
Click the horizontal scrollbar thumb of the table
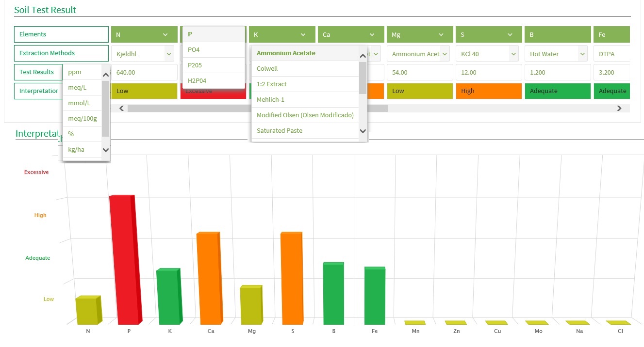pyautogui.click(x=257, y=109)
